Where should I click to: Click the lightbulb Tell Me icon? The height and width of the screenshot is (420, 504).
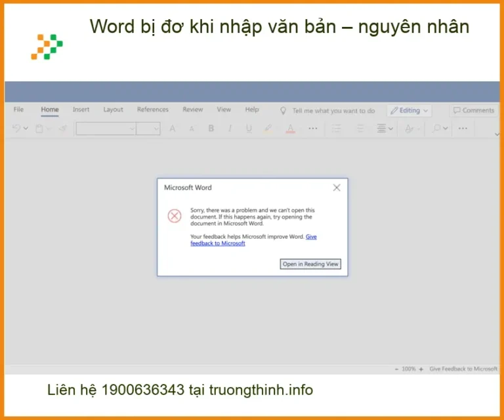283,111
